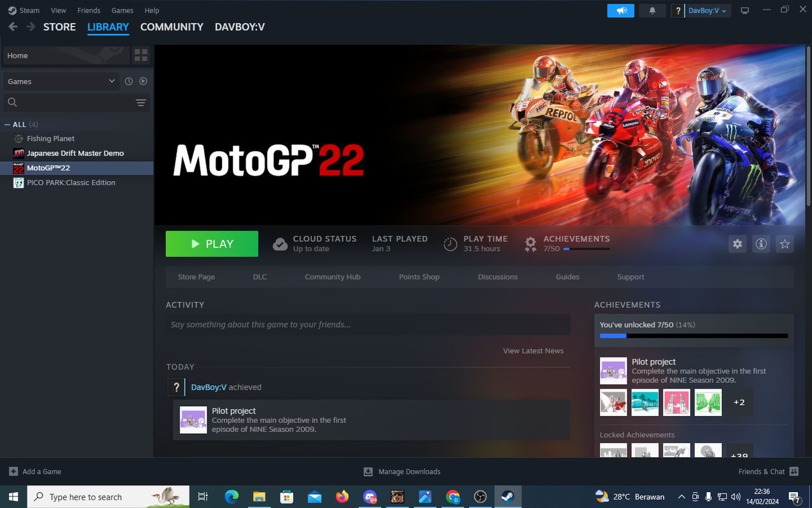Open the Store Page link
The width and height of the screenshot is (812, 508).
point(196,277)
